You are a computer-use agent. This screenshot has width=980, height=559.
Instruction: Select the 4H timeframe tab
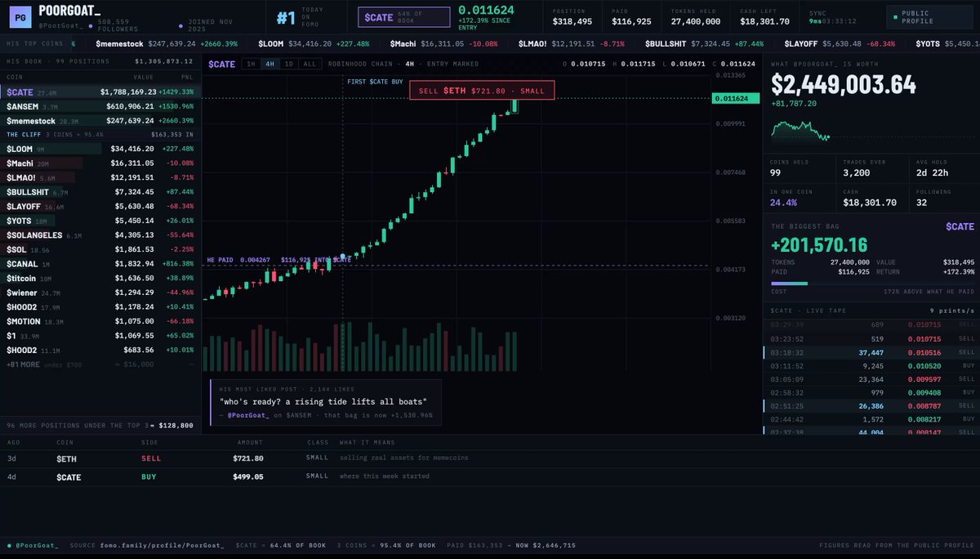pos(270,64)
